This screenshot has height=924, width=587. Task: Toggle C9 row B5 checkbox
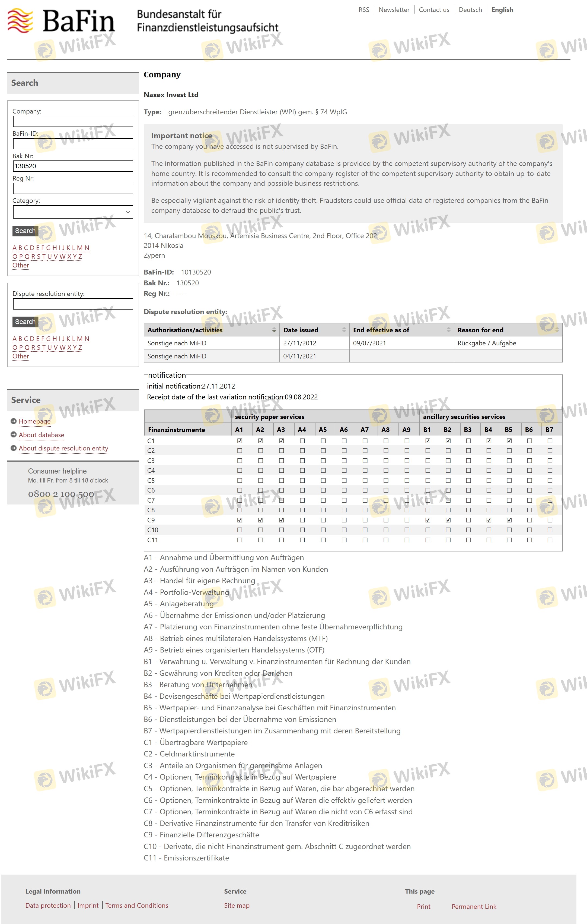tap(509, 520)
